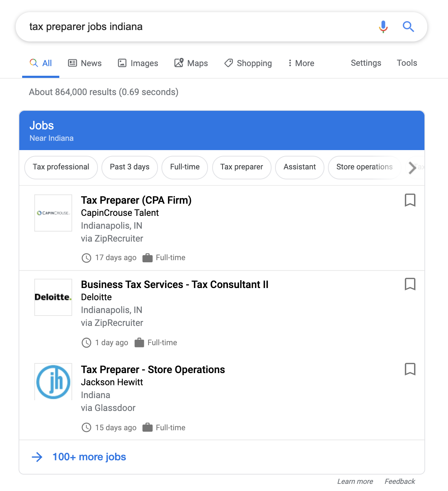Screen dimensions: 448x491
Task: Click the 'Jackson Hewitt' company name
Action: [112, 382]
